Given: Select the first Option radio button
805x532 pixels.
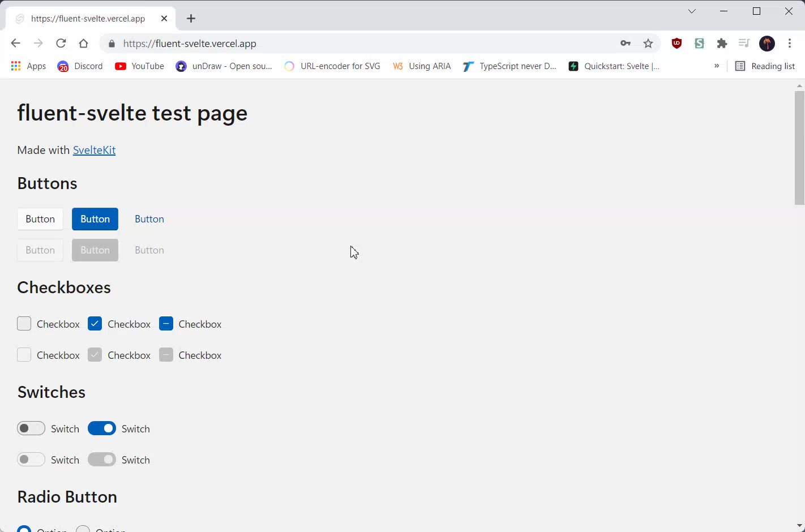Looking at the screenshot, I should [24, 529].
